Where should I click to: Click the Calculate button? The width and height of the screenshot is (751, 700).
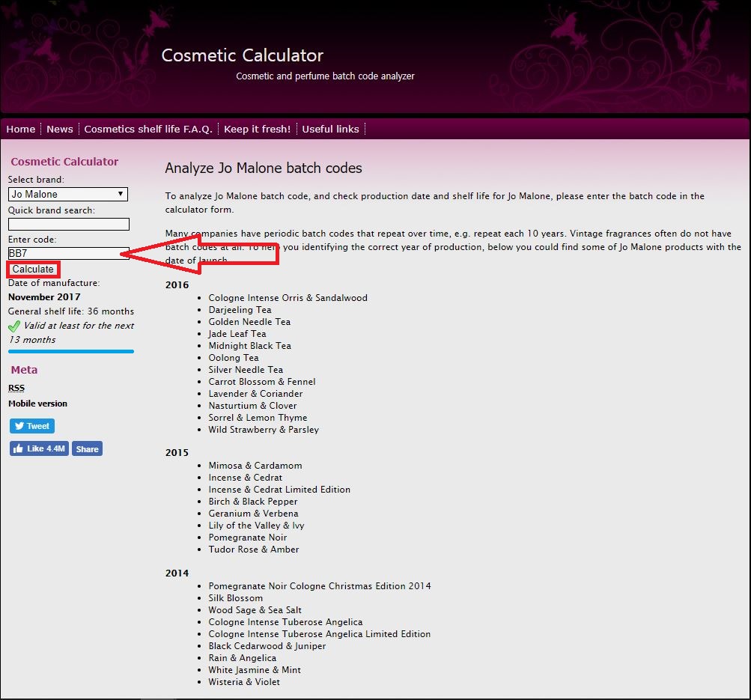coord(33,269)
